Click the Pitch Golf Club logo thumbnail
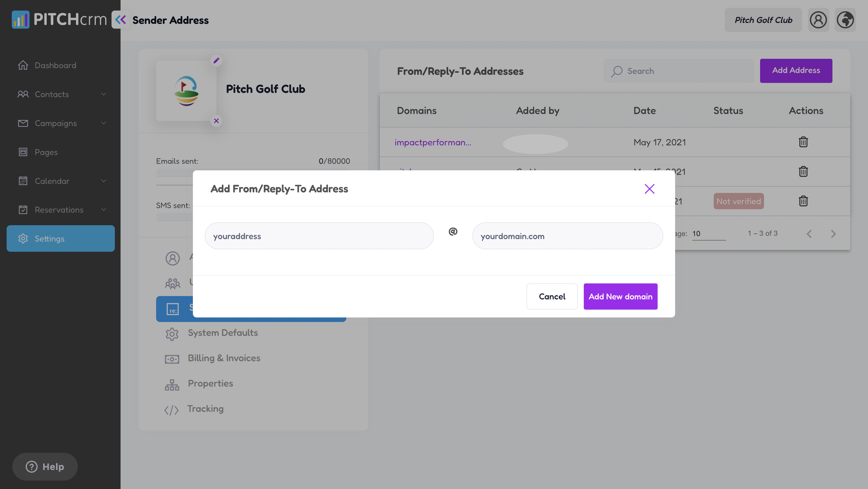The width and height of the screenshot is (868, 489). coord(186,91)
